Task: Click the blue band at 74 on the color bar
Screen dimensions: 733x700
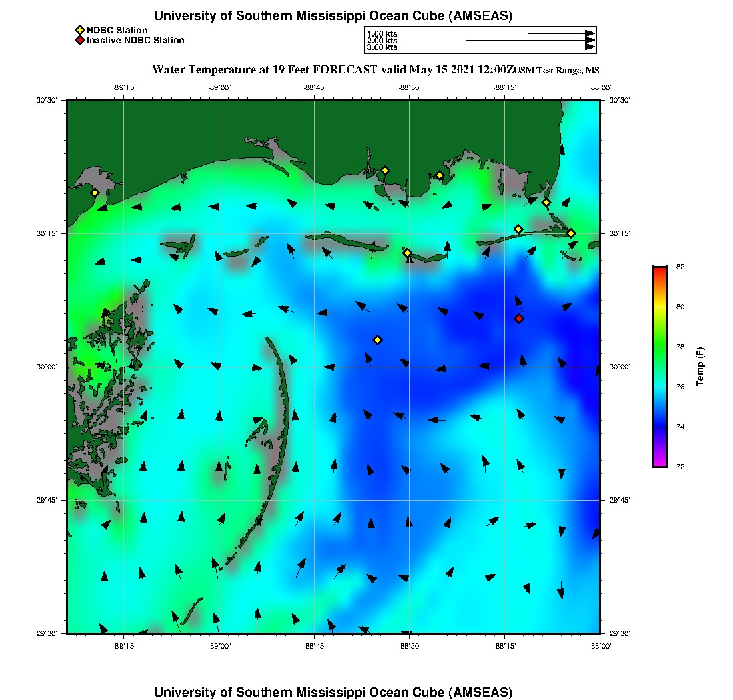Action: coord(660,427)
